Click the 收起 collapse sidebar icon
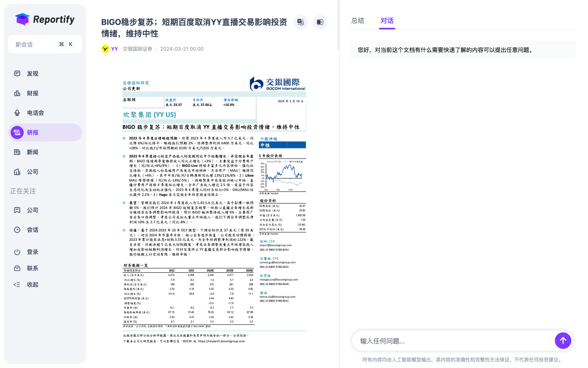 pyautogui.click(x=17, y=285)
